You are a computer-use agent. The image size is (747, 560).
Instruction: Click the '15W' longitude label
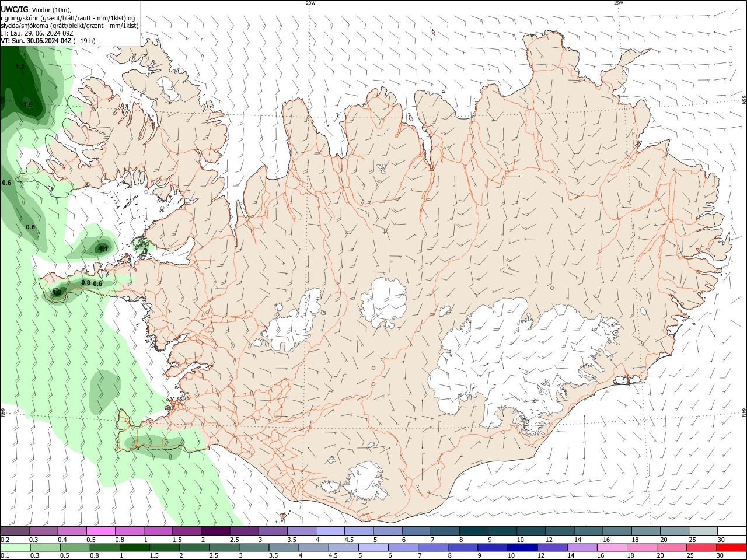(618, 3)
